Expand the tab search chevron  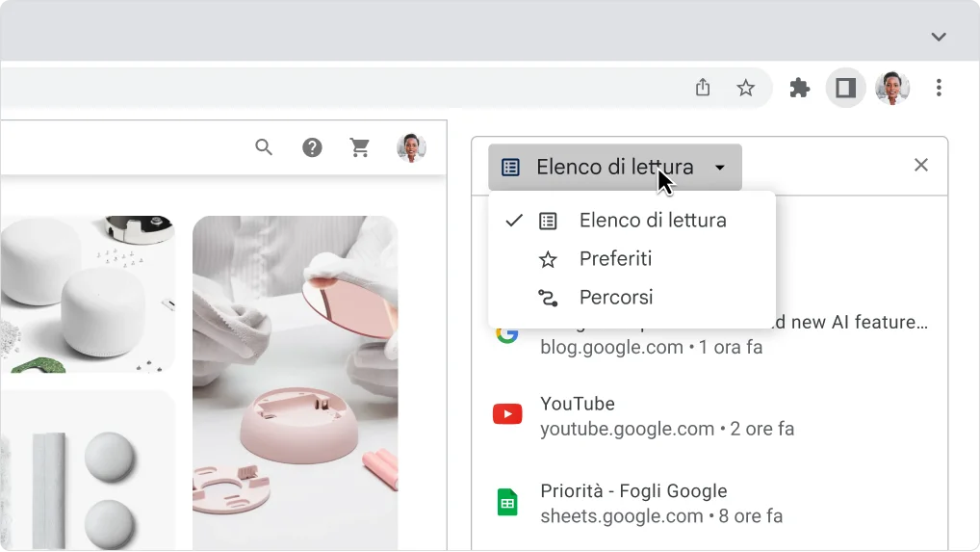939,37
